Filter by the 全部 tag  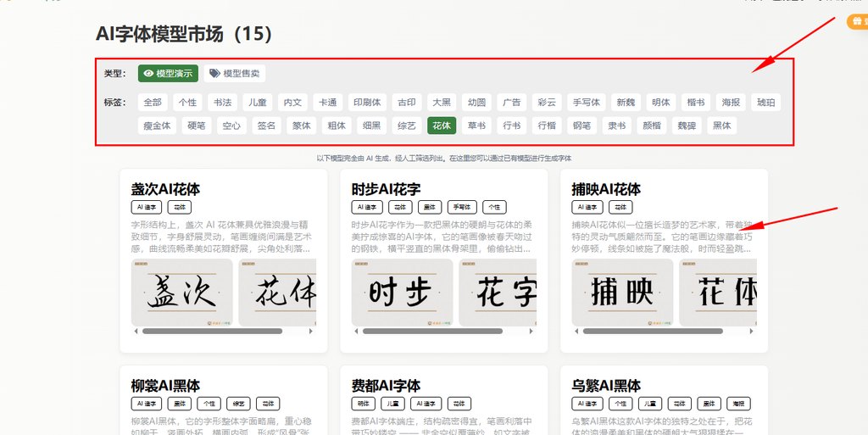click(x=153, y=103)
